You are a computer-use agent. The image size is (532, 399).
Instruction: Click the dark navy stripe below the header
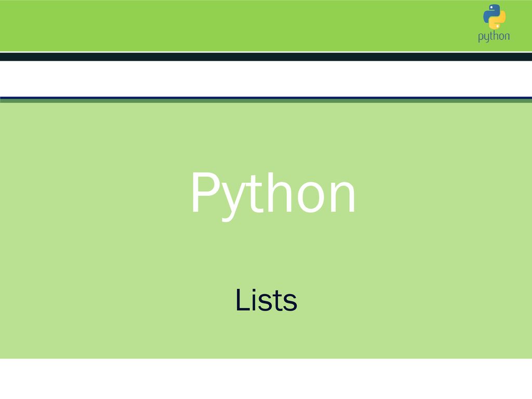click(266, 57)
